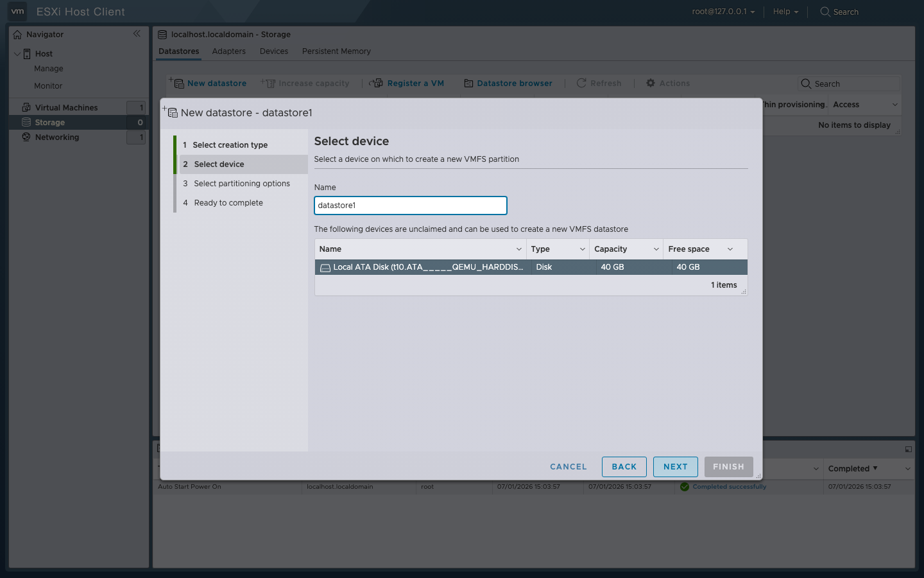The height and width of the screenshot is (578, 924).
Task: Click the Datastore browser icon
Action: (x=468, y=83)
